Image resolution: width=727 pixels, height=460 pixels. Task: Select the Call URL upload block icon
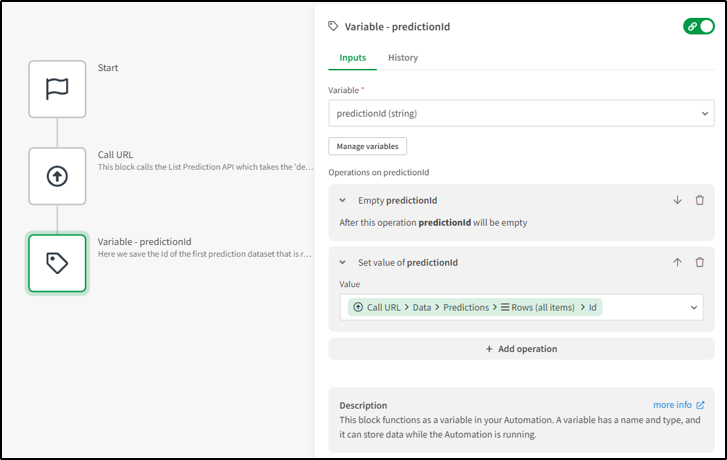57,177
